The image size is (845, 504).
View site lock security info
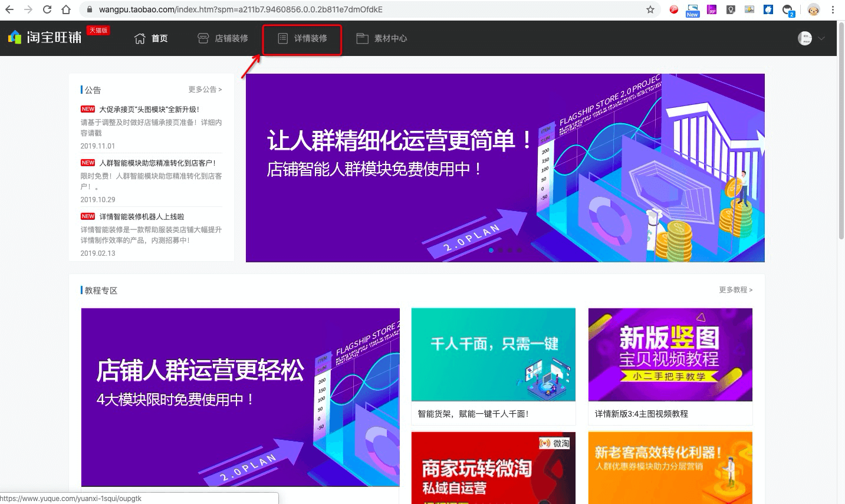coord(90,9)
